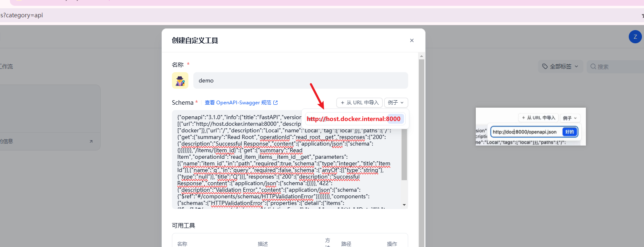Click the browser address bar URL

pos(21,15)
